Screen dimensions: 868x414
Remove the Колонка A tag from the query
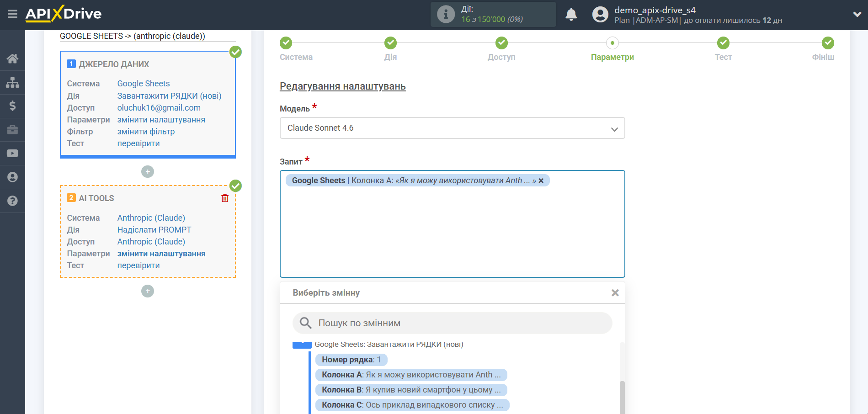click(x=541, y=181)
